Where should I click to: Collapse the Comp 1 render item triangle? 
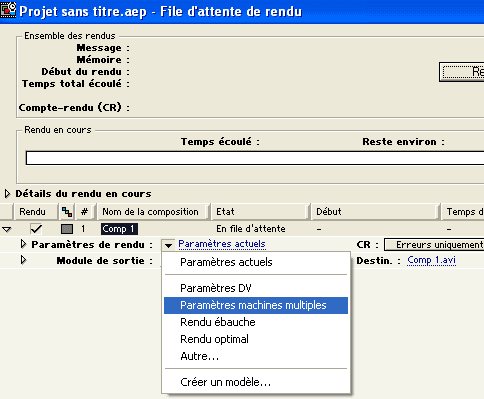point(7,229)
